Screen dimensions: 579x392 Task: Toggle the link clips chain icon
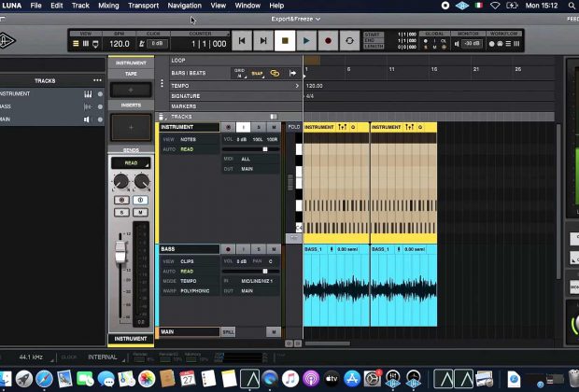click(275, 73)
